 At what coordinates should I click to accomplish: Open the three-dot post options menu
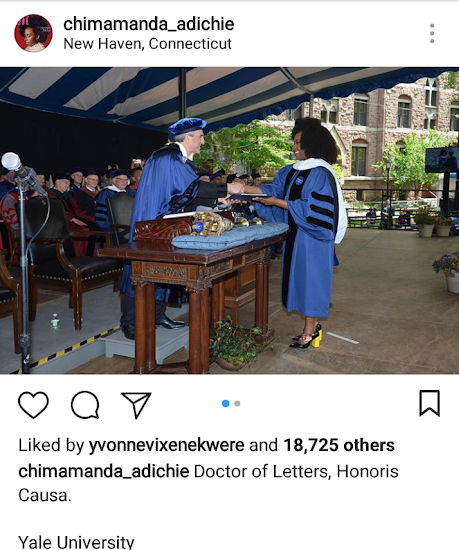pyautogui.click(x=432, y=34)
